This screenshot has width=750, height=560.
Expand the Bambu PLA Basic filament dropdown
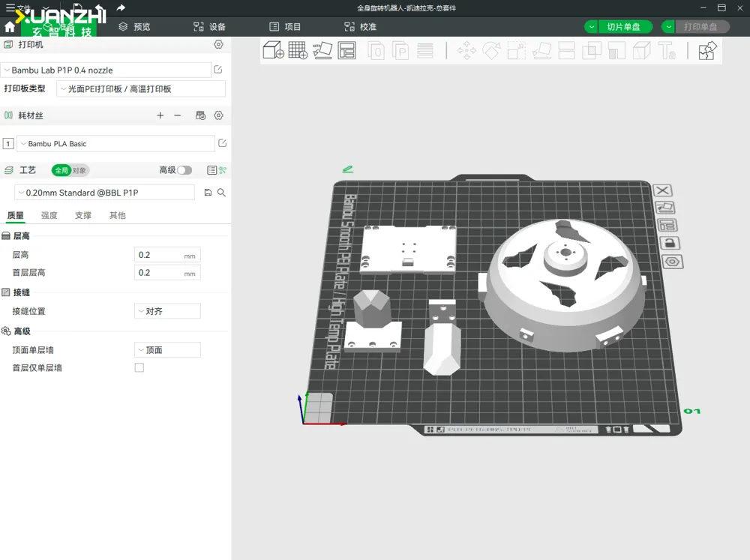coord(116,144)
